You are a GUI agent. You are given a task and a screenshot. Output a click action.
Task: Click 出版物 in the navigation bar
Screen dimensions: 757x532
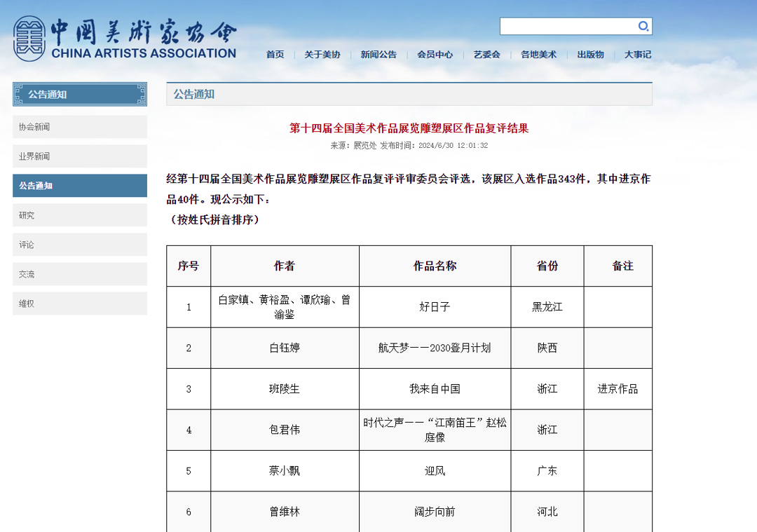(590, 55)
